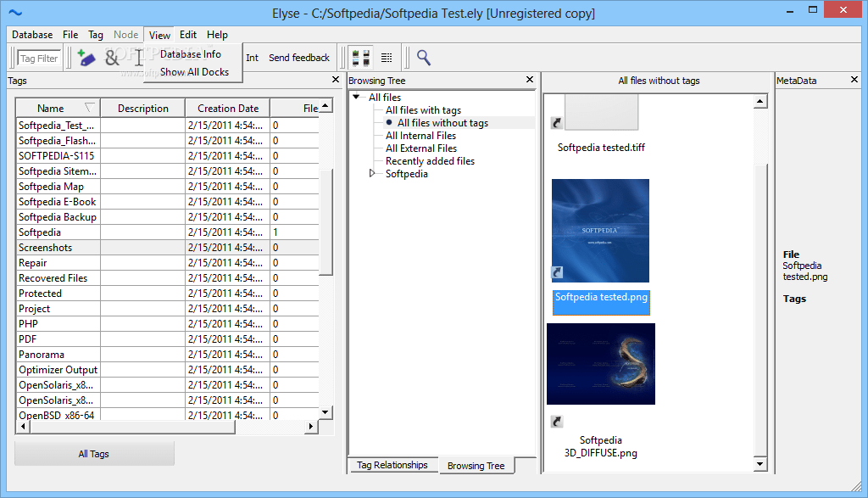Switch to Tag Relationships tab
868x498 pixels.
click(392, 465)
